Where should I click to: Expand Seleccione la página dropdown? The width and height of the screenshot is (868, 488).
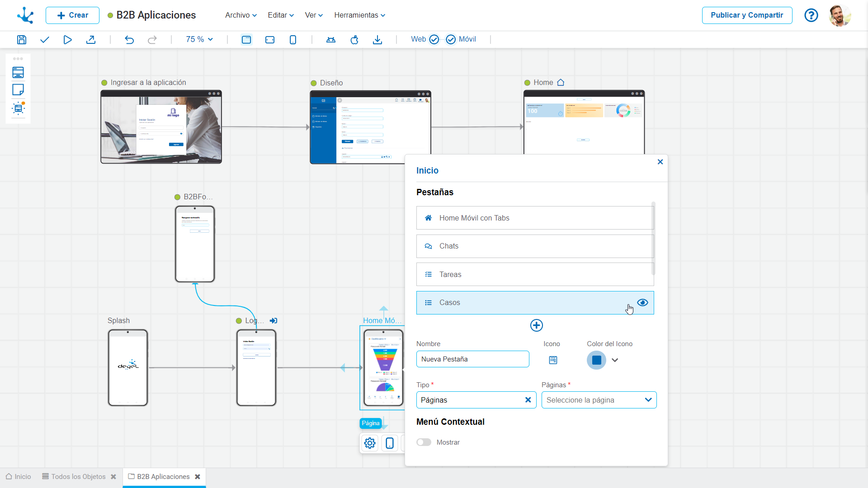pyautogui.click(x=599, y=400)
